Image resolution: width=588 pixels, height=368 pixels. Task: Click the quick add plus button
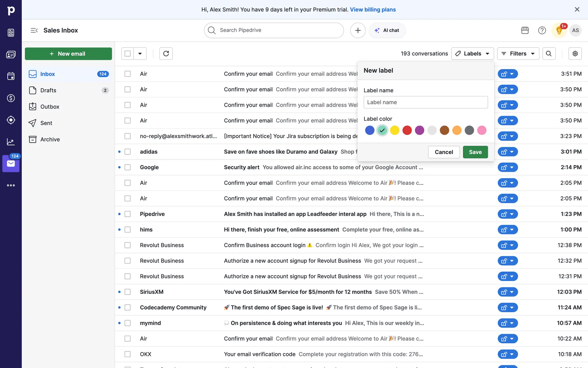(x=358, y=30)
